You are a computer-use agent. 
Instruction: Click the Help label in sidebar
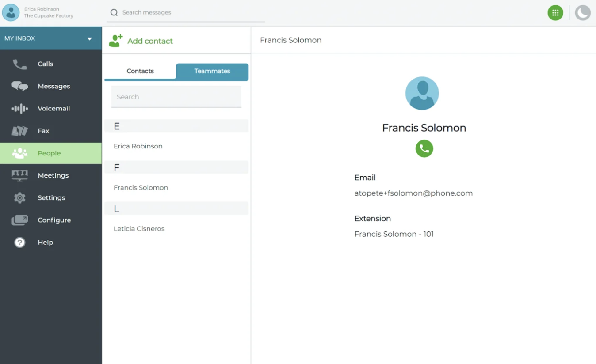coord(45,243)
